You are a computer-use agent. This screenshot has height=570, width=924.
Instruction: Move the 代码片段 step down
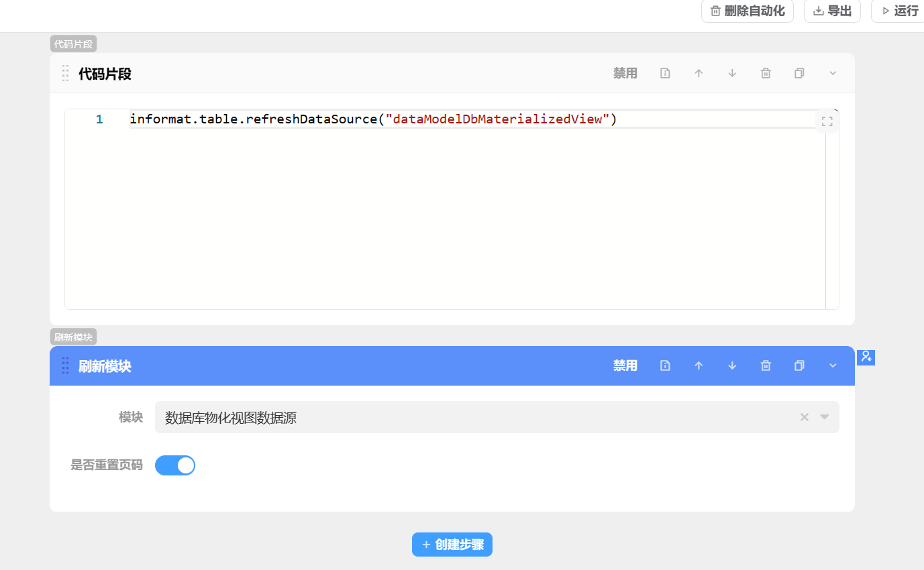point(732,74)
